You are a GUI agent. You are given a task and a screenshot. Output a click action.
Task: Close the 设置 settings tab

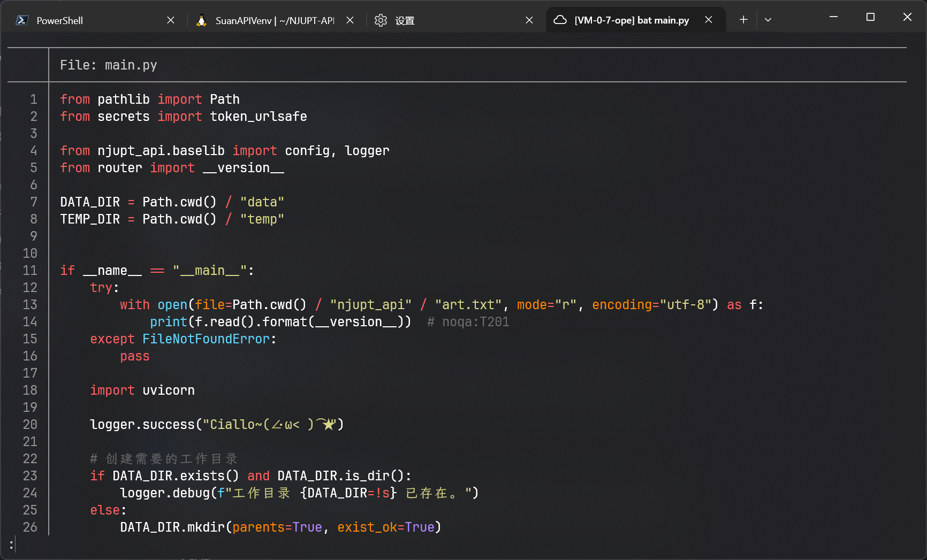[x=529, y=20]
